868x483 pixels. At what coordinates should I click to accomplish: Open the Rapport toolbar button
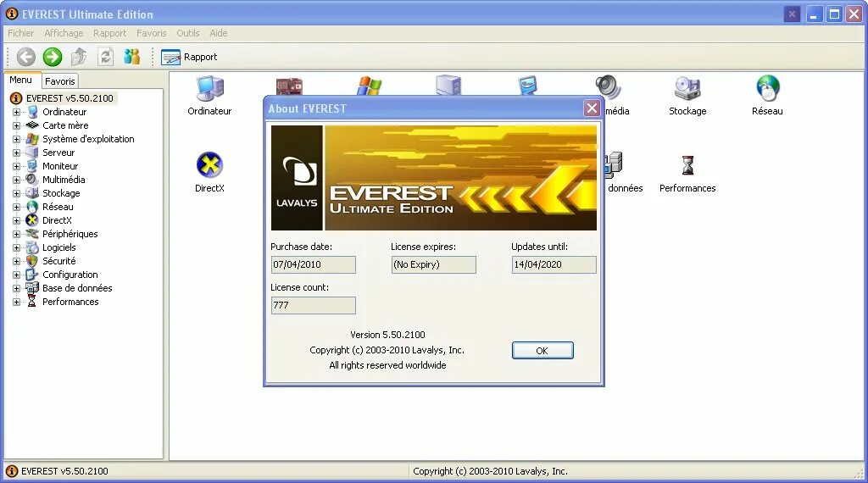coord(189,57)
